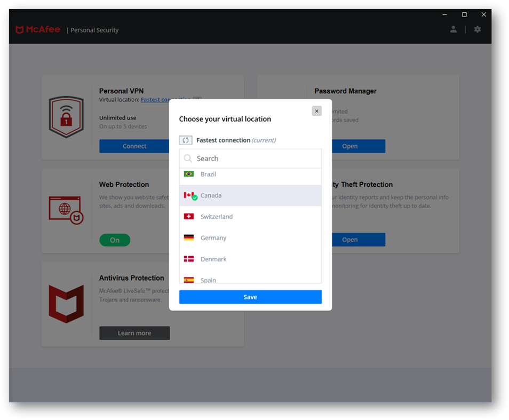Image resolution: width=509 pixels, height=420 pixels.
Task: Minimize the McAfee window
Action: 445,14
